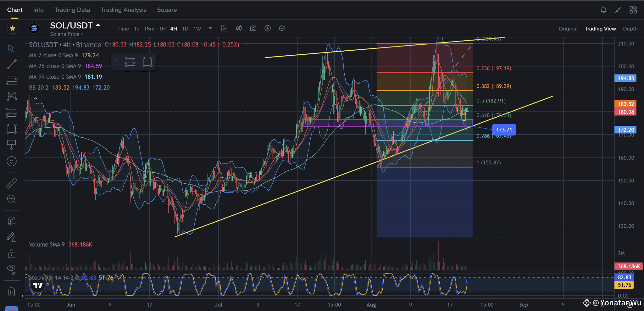The width and height of the screenshot is (644, 311).
Task: Select the 1H interval
Action: point(162,29)
